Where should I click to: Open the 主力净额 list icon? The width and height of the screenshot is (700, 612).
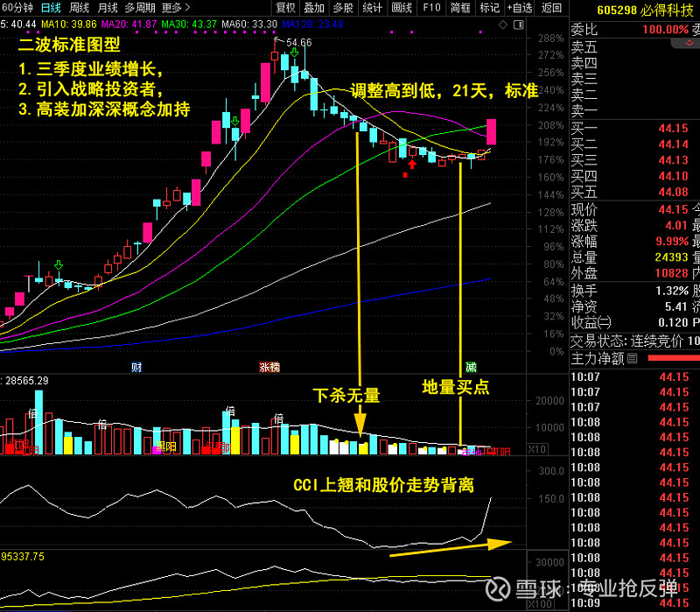pos(632,358)
